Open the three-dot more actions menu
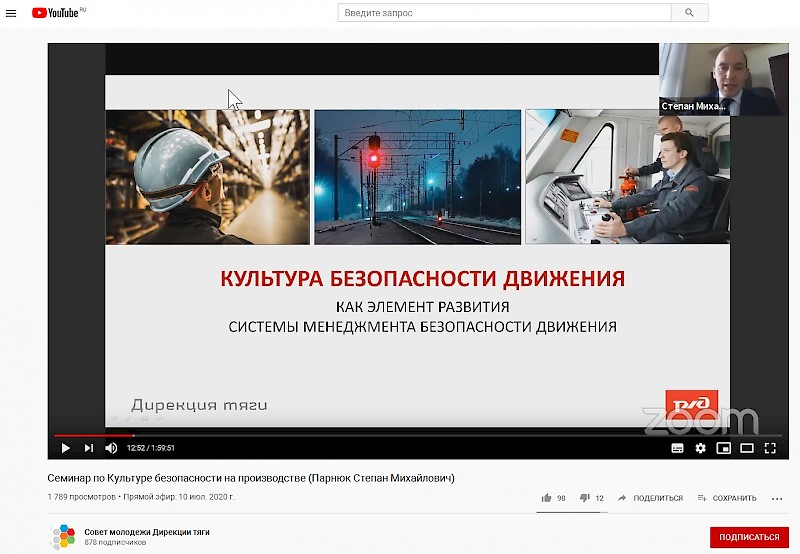 pos(777,498)
